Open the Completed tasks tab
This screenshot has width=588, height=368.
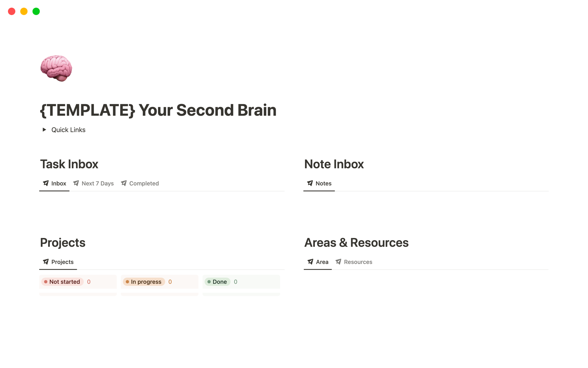pyautogui.click(x=140, y=183)
